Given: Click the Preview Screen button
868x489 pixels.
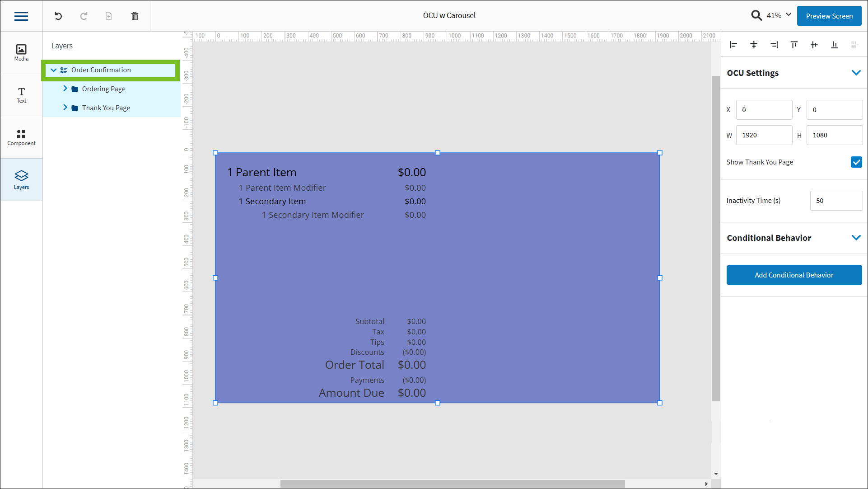Looking at the screenshot, I should [x=829, y=16].
